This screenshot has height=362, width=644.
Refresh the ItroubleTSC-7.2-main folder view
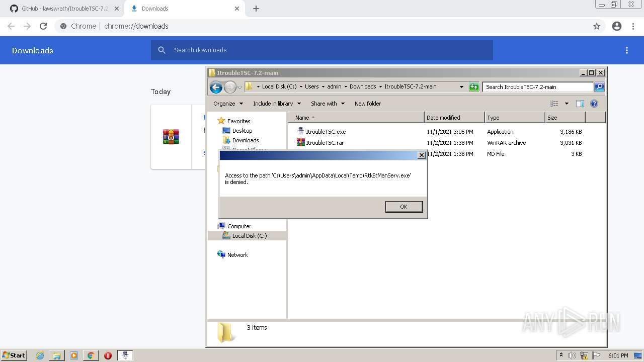474,87
